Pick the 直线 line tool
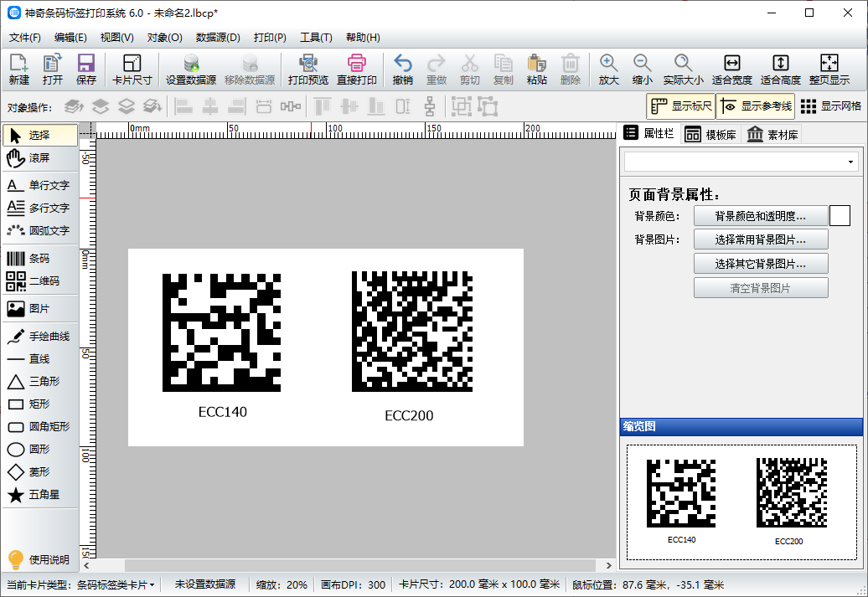The width and height of the screenshot is (868, 597). tap(40, 359)
